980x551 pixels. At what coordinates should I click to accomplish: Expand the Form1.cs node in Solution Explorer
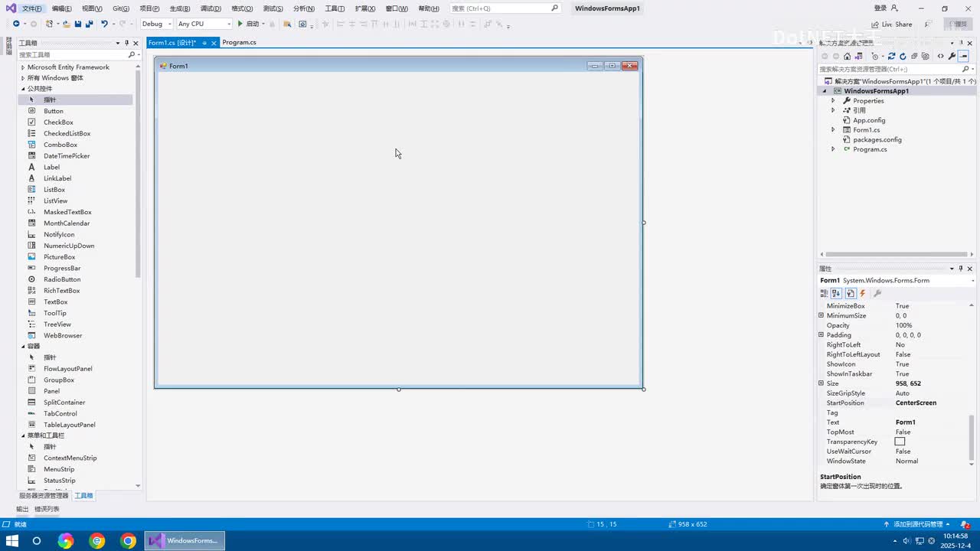833,130
